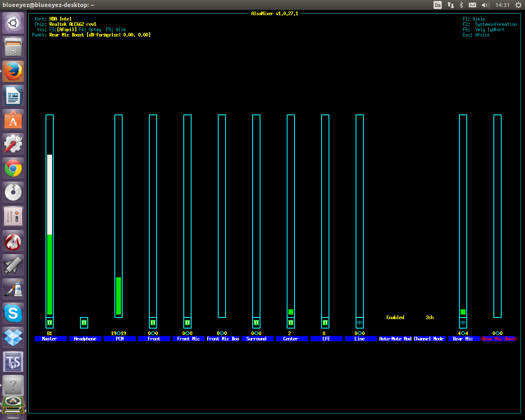Switch view to F3 Afspil
Screen dimensions: 525x420
(63, 30)
